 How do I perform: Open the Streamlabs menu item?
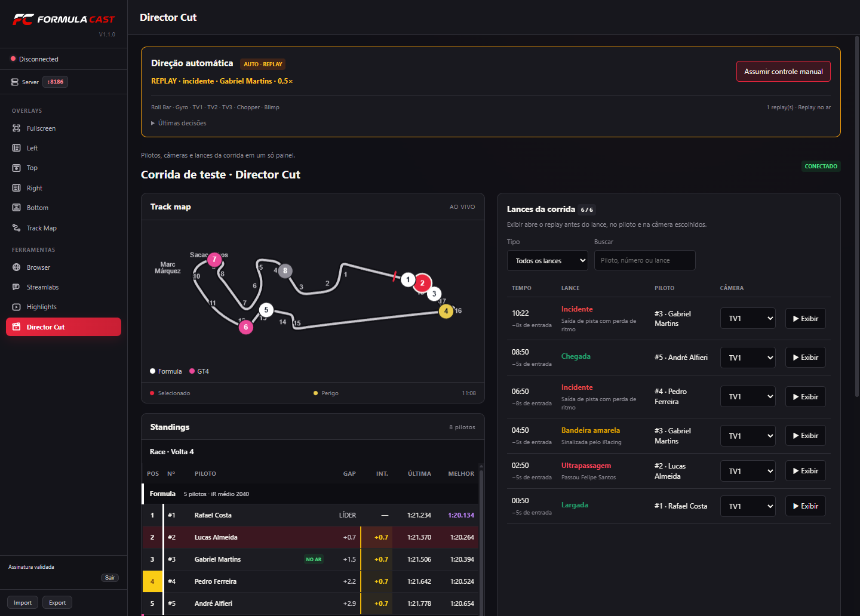pyautogui.click(x=63, y=287)
